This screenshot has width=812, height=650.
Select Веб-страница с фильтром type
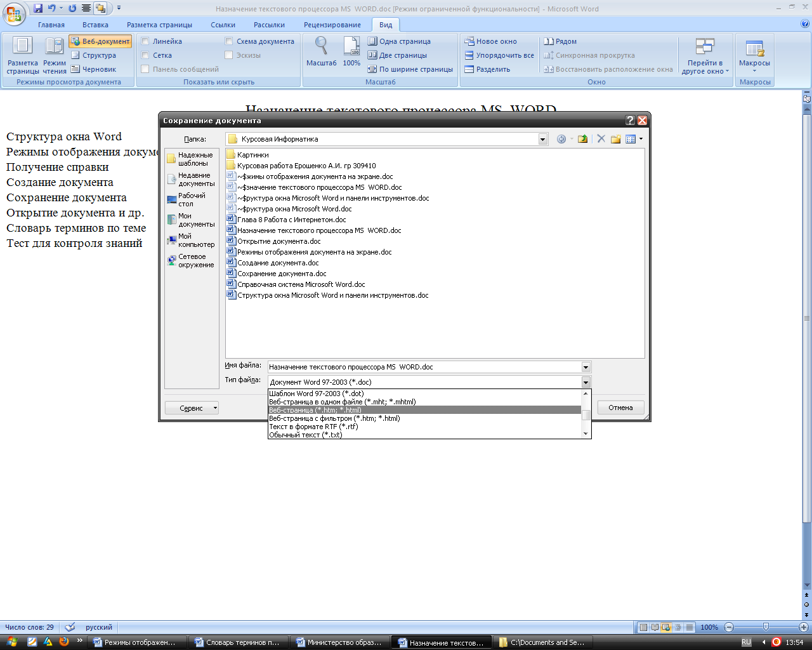pos(424,418)
